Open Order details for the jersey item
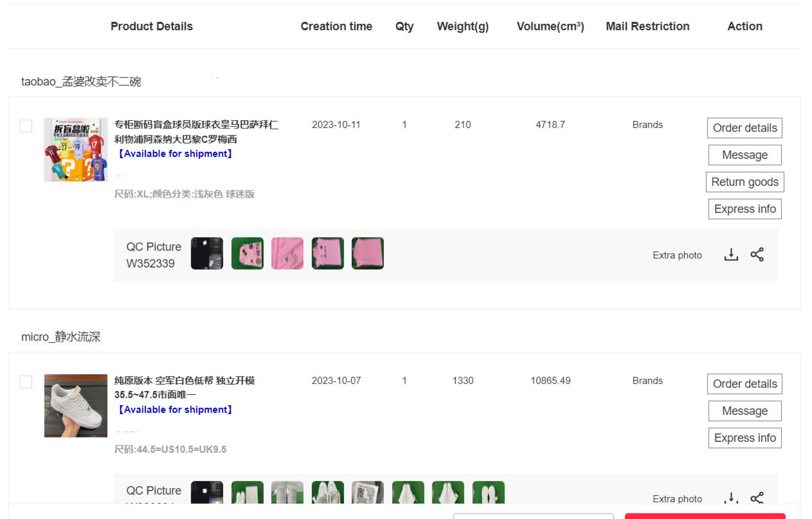The height and width of the screenshot is (519, 812). pyautogui.click(x=745, y=128)
